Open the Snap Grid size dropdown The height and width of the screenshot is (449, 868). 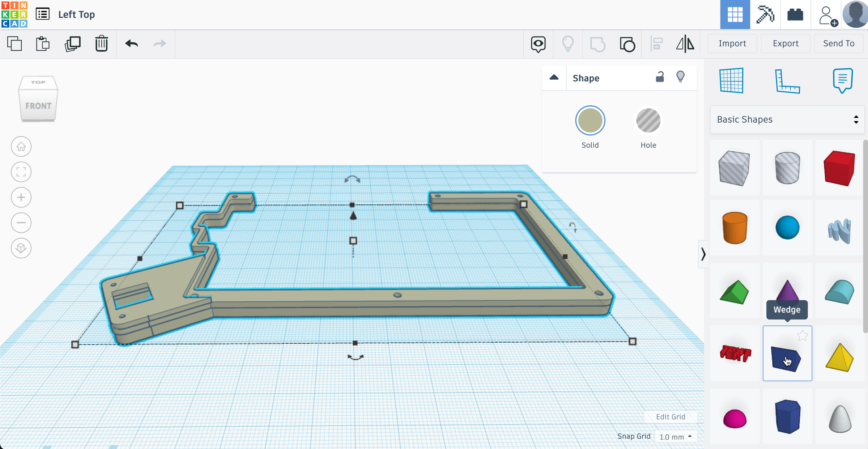[x=675, y=437]
